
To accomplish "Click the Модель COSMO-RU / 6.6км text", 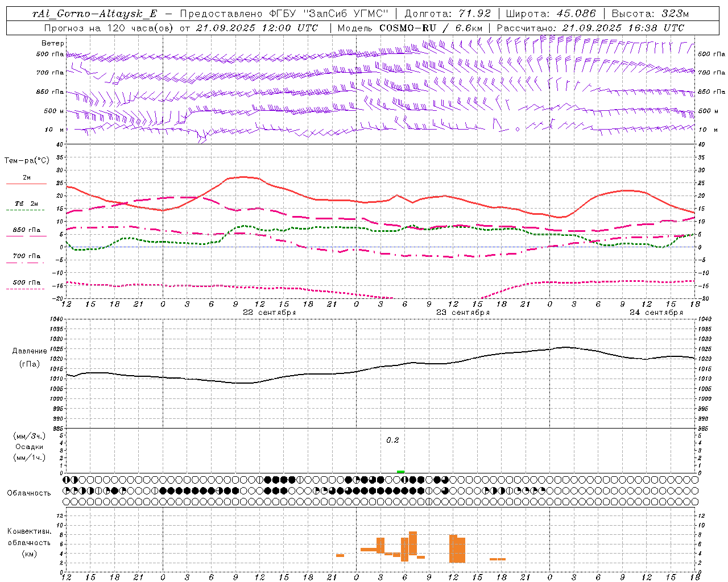I will [x=410, y=27].
